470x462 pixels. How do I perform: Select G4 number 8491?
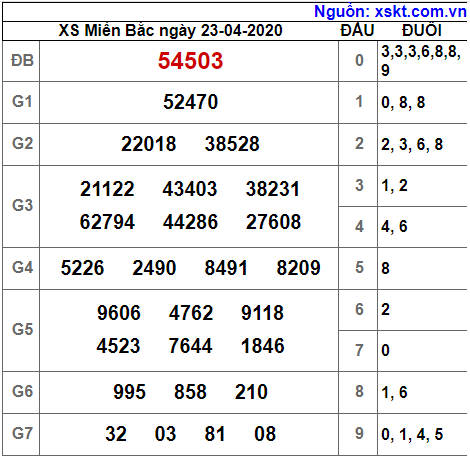(x=226, y=268)
